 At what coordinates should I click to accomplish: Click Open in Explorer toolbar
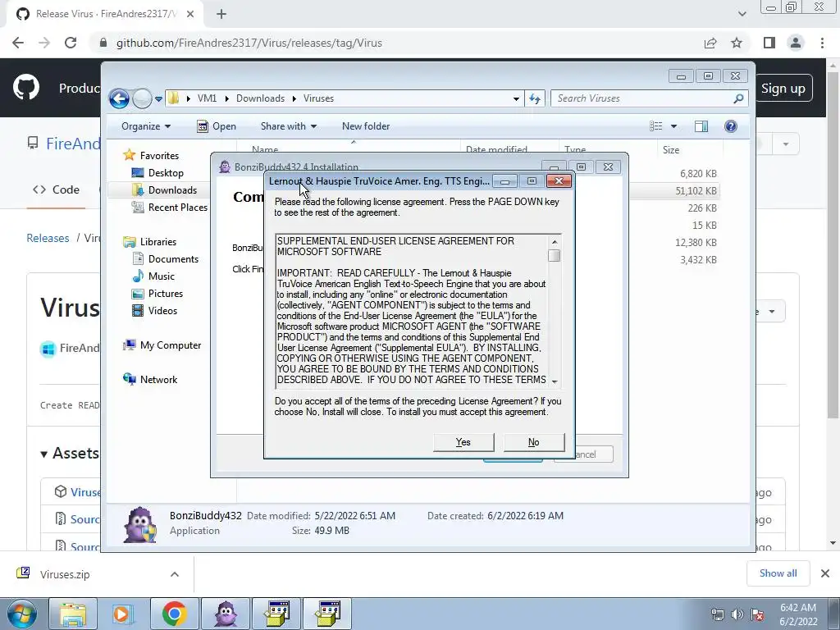[x=217, y=126]
